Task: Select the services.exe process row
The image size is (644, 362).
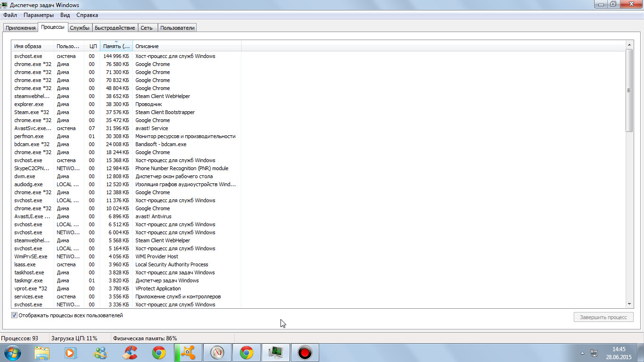Action: (x=126, y=296)
